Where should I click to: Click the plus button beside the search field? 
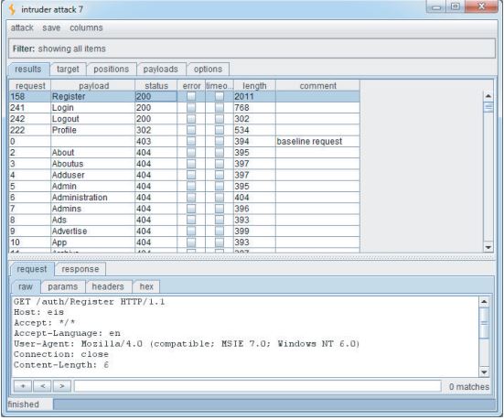pos(23,386)
